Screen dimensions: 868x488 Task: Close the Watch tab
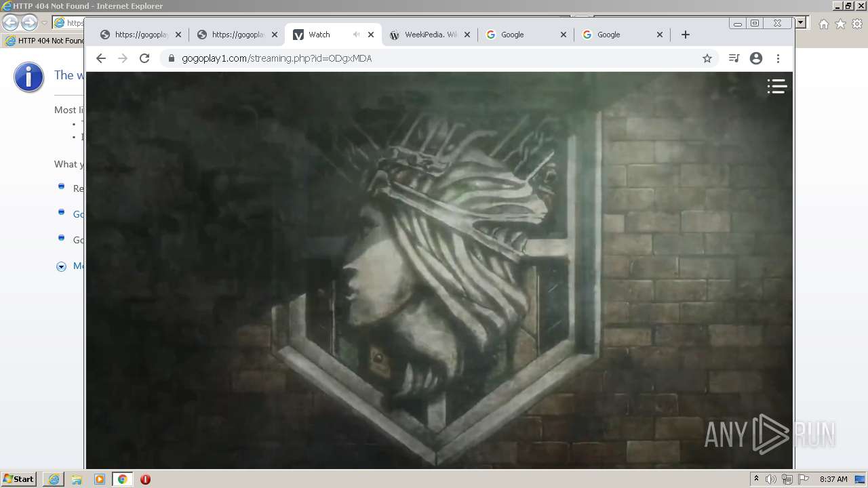click(x=371, y=35)
